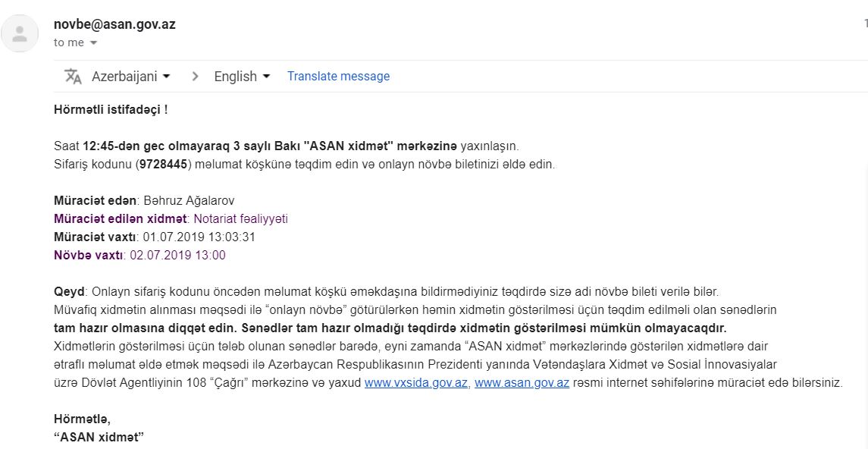Open the Azerbaijani source language dropdown
This screenshot has height=449, width=868.
tap(131, 77)
